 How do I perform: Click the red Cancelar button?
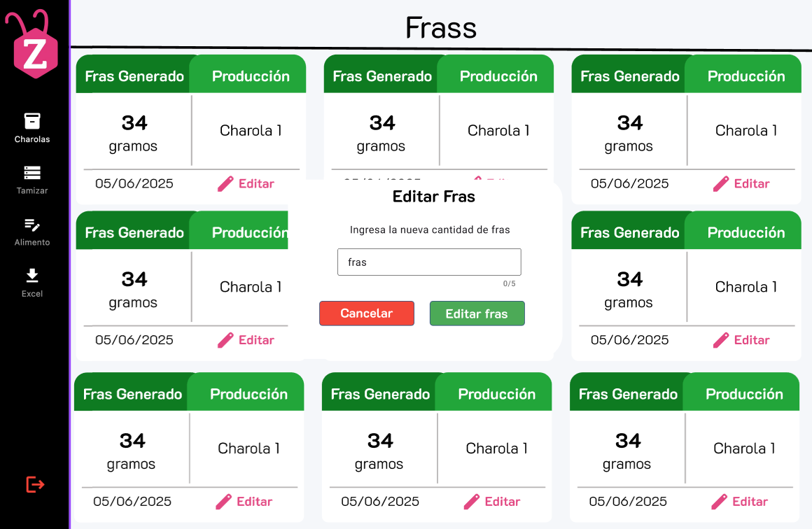367,313
